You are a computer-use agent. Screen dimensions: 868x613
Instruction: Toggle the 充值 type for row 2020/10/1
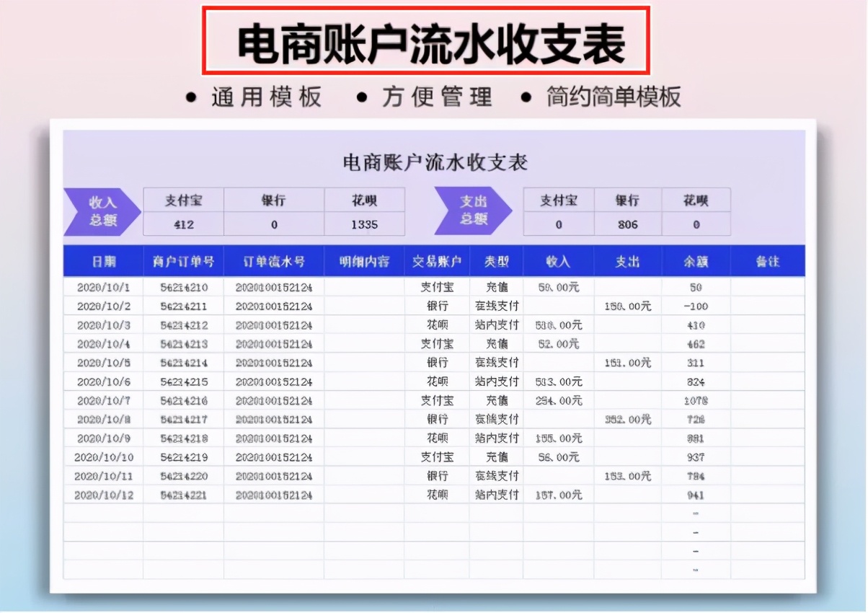pos(495,286)
